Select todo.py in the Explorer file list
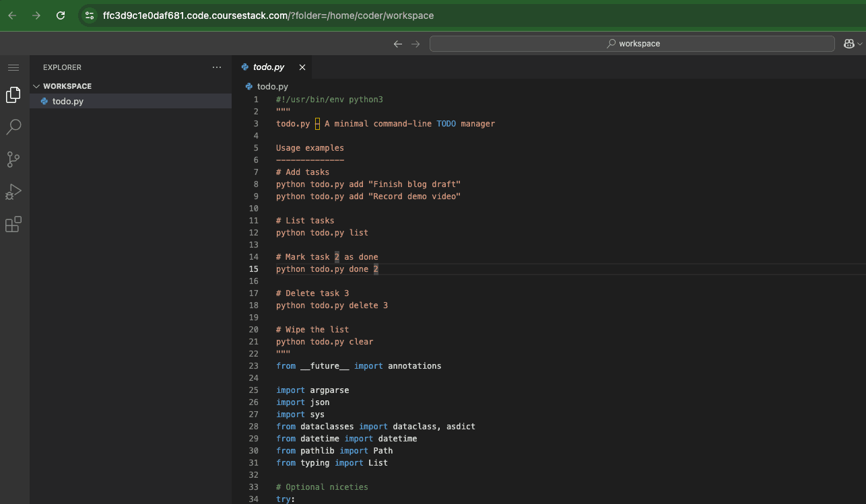The width and height of the screenshot is (866, 504). 68,102
